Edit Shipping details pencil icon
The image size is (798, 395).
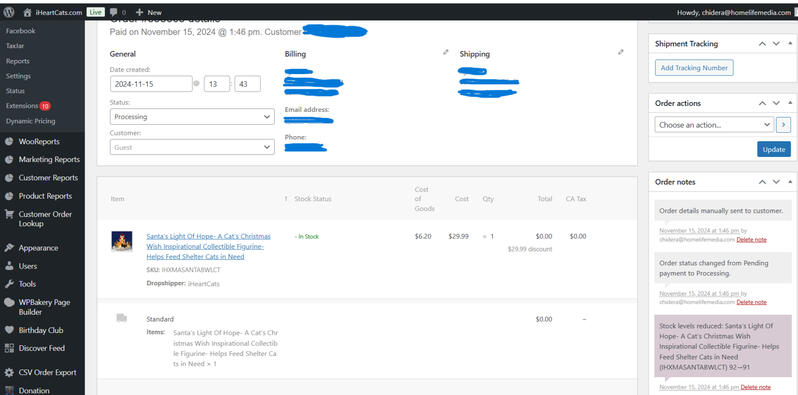(x=620, y=52)
